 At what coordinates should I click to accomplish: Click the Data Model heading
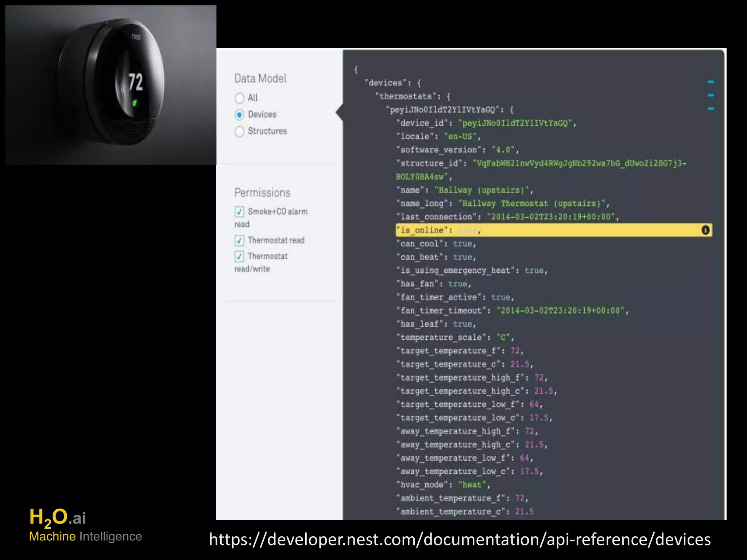(260, 78)
